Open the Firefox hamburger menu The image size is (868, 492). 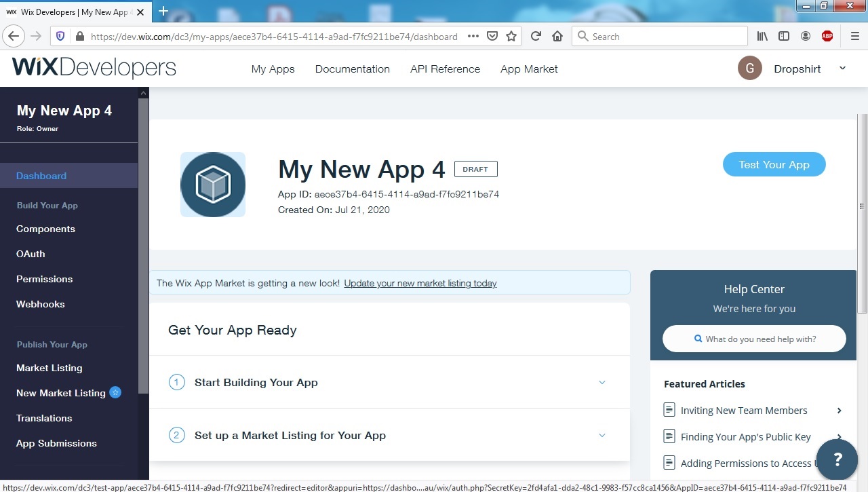854,37
